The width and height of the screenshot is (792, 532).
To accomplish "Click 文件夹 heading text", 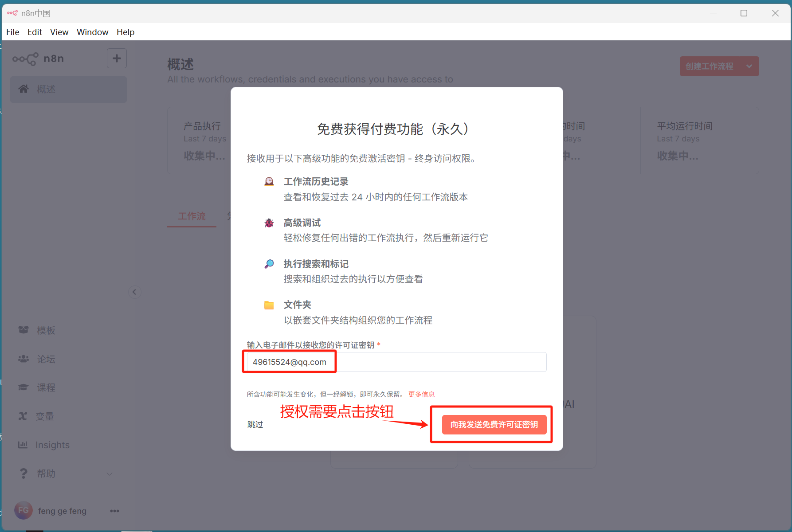I will coord(298,305).
